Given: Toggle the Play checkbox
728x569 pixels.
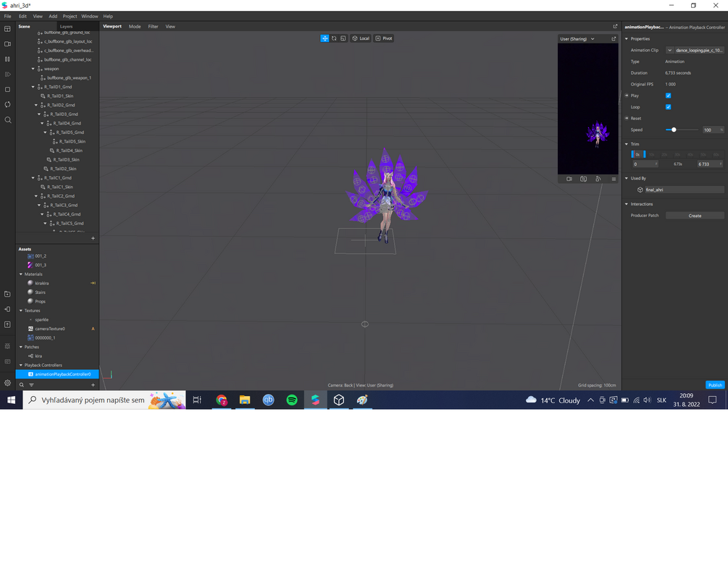Looking at the screenshot, I should 668,96.
